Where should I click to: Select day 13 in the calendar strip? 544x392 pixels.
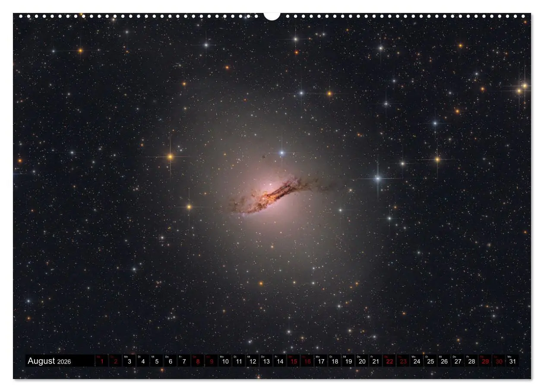click(x=266, y=361)
